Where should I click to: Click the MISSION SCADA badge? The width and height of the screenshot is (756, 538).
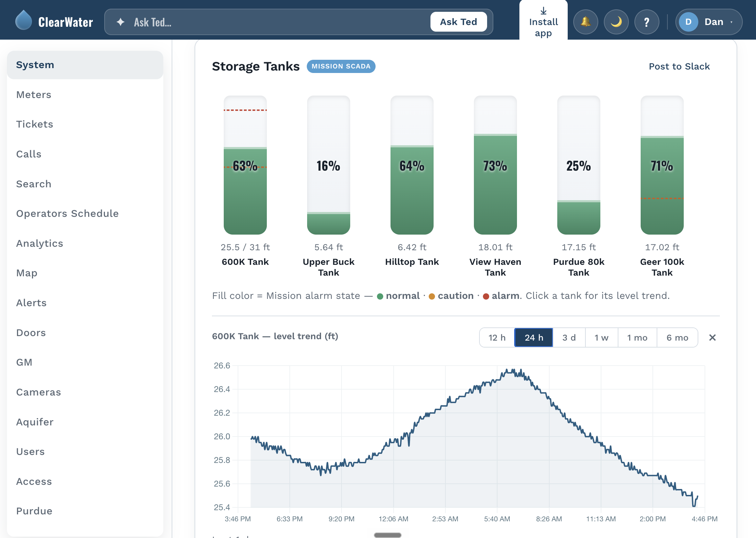pyautogui.click(x=341, y=66)
